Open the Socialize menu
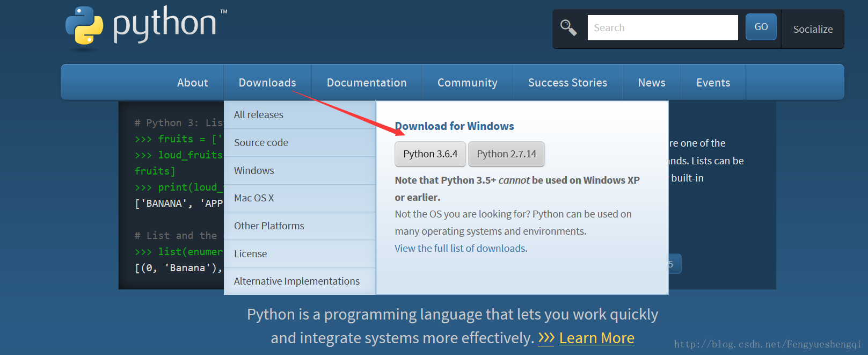The height and width of the screenshot is (355, 868). [x=813, y=29]
